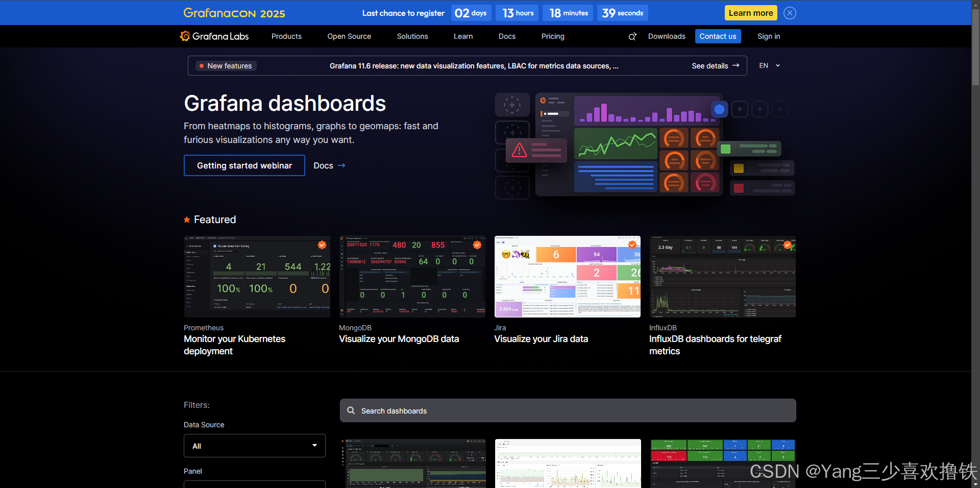
Task: Click the arrow next to See details
Action: [736, 65]
